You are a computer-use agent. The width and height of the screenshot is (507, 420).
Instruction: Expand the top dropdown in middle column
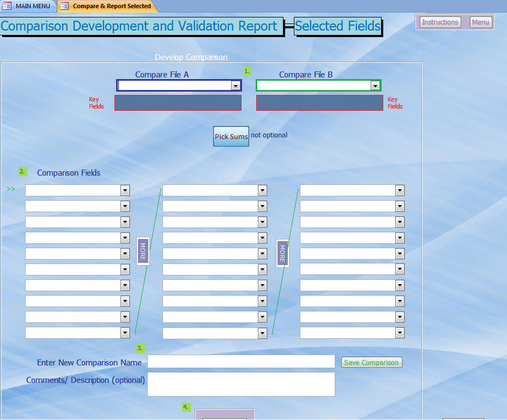(x=262, y=190)
